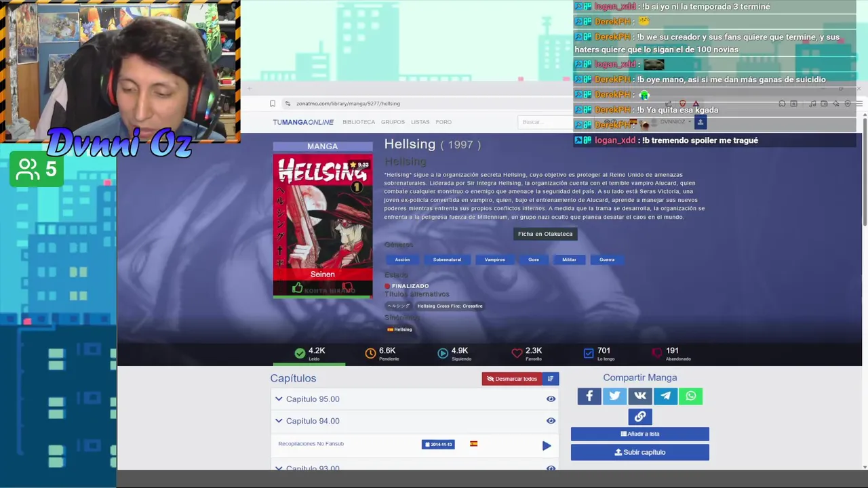
Task: Click the Capítulos section heading
Action: [x=293, y=378]
